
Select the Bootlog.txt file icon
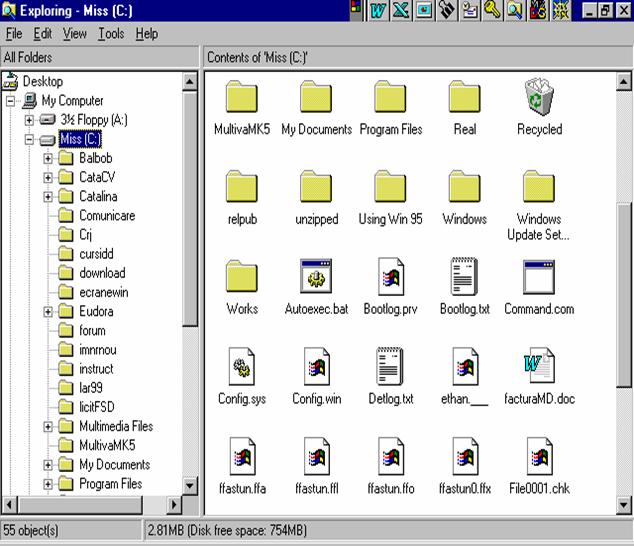pos(464,278)
